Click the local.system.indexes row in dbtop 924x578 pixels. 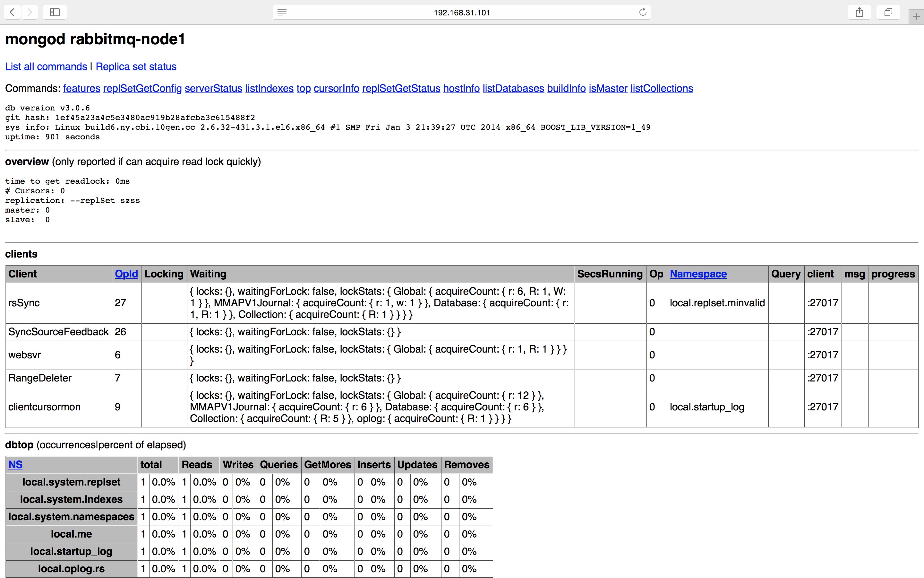pyautogui.click(x=249, y=500)
